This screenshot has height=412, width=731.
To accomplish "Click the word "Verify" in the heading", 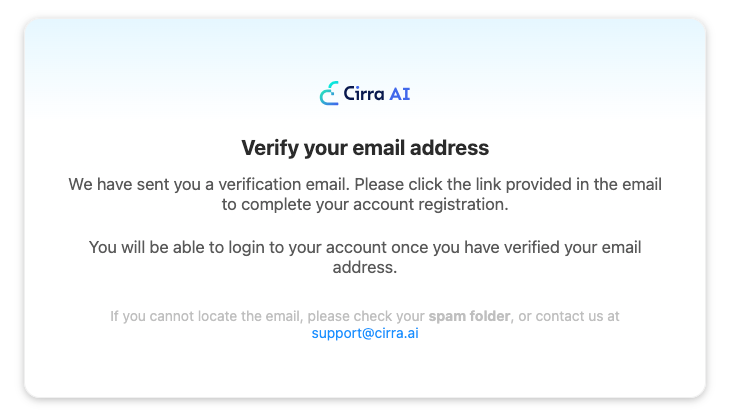I will point(268,149).
